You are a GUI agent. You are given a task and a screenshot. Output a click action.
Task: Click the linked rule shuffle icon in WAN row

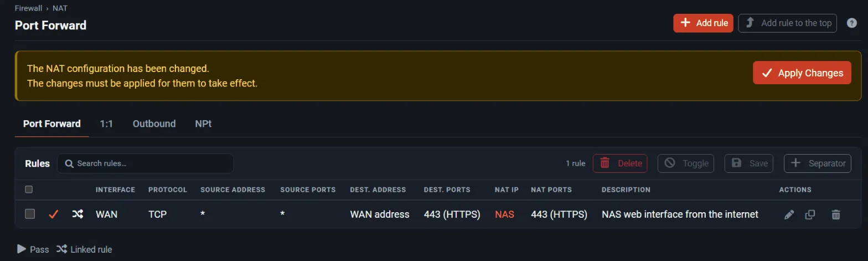tap(77, 214)
